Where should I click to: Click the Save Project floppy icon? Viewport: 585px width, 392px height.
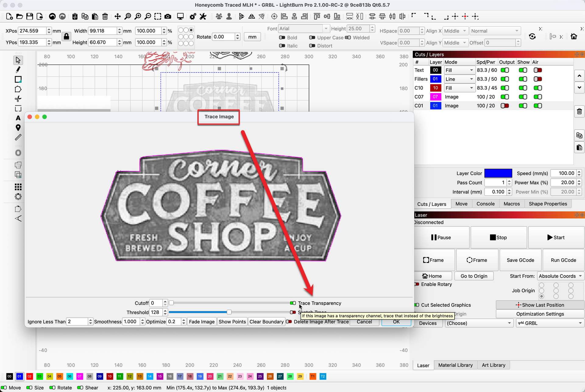[x=30, y=16]
